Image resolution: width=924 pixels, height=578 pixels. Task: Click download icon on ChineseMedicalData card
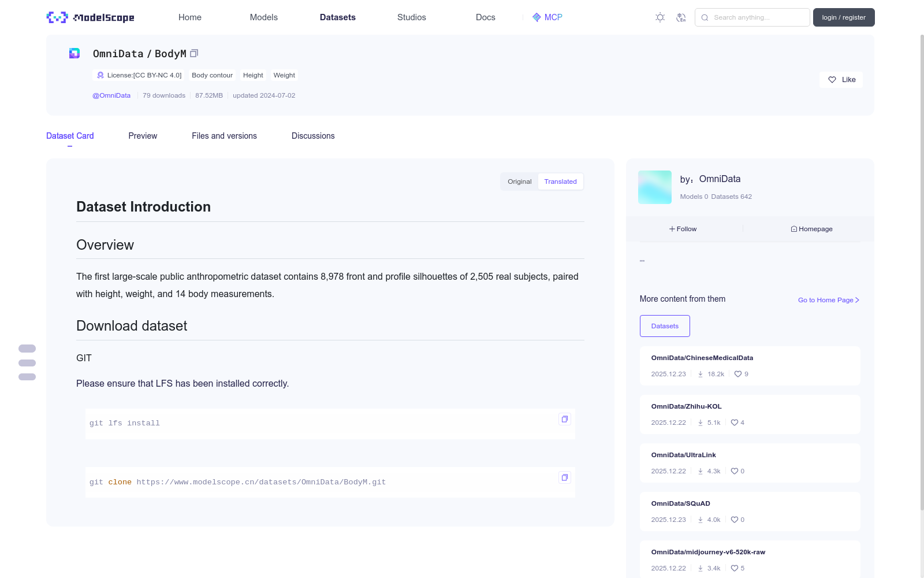[x=701, y=374]
